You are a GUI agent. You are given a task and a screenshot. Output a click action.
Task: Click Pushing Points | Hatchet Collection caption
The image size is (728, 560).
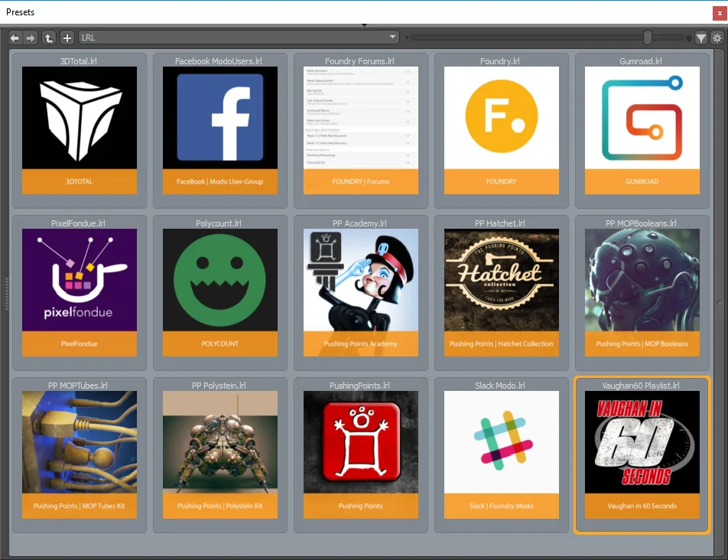[x=502, y=343]
